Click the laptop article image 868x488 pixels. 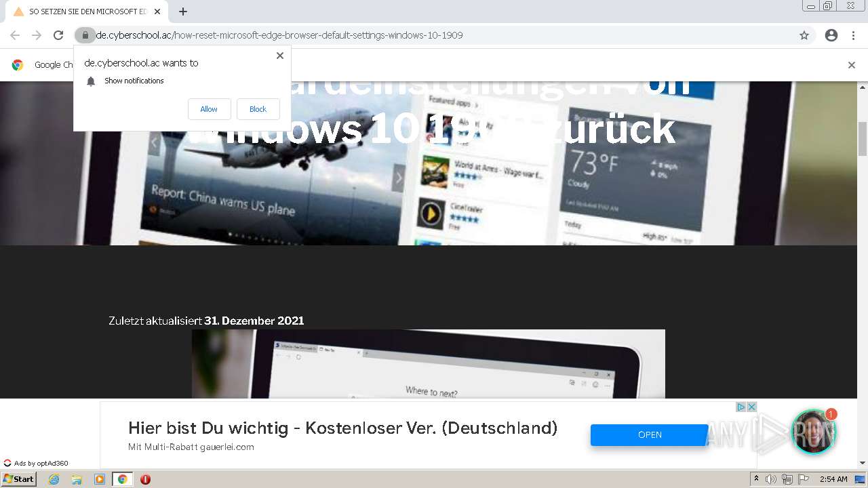click(x=429, y=364)
